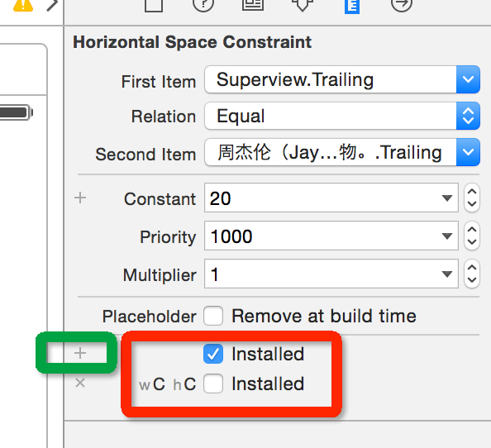Click the Constant stepper control

[x=472, y=198]
